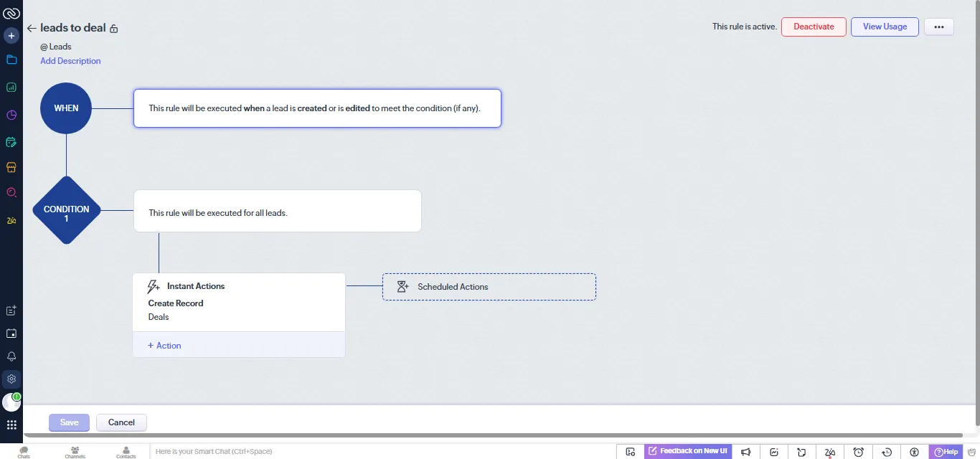980x459 pixels.
Task: Click the lock icon next to rule name
Action: coord(114,29)
